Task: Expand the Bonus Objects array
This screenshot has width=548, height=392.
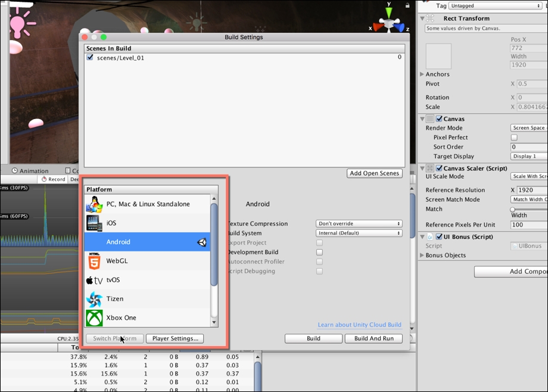Action: click(x=422, y=255)
